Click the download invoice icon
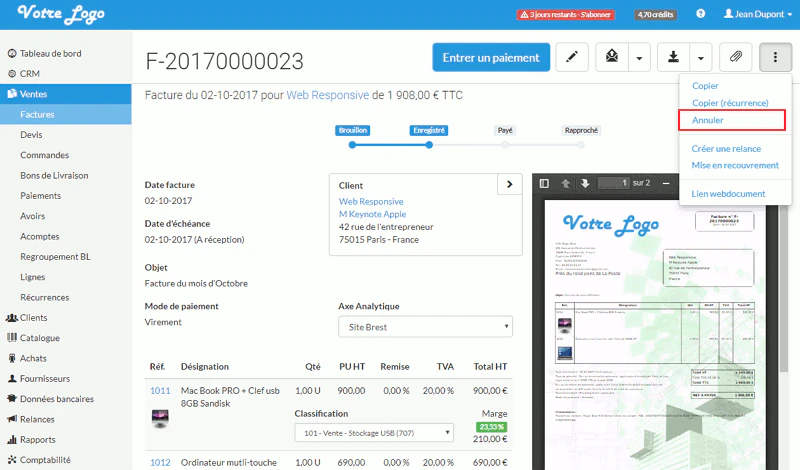This screenshot has width=800, height=470. coord(673,57)
